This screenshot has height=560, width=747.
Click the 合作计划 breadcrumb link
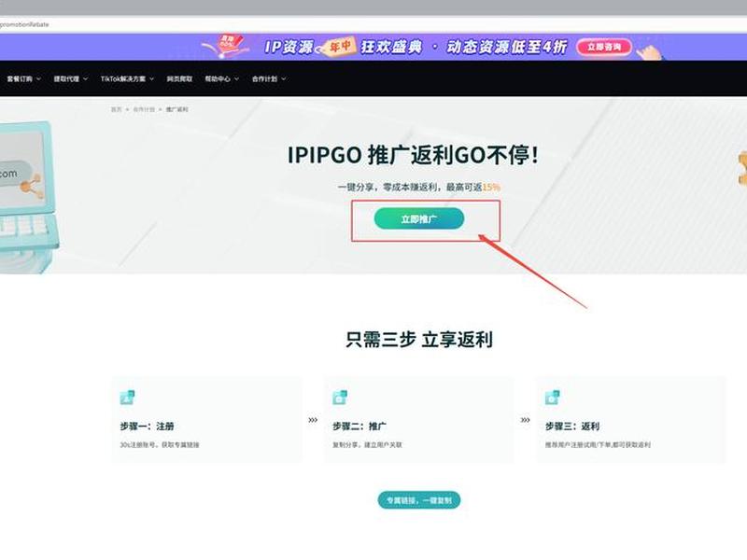[144, 109]
